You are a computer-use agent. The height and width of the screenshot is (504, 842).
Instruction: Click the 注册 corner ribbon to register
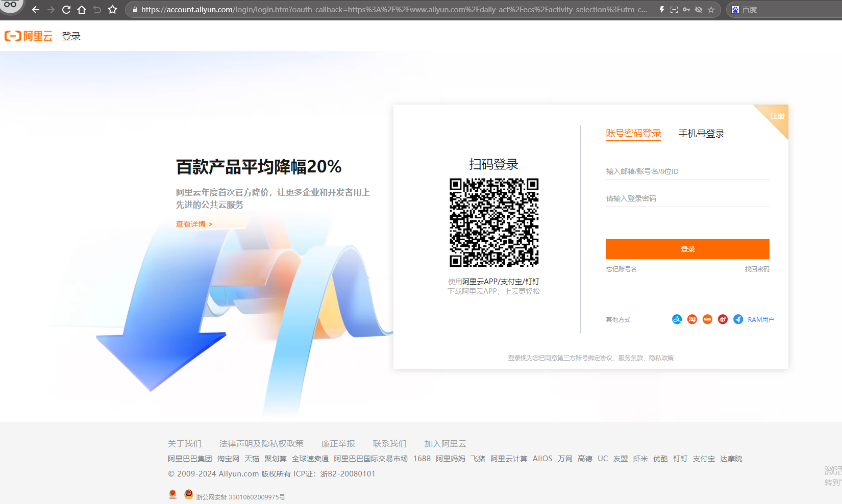coord(777,116)
